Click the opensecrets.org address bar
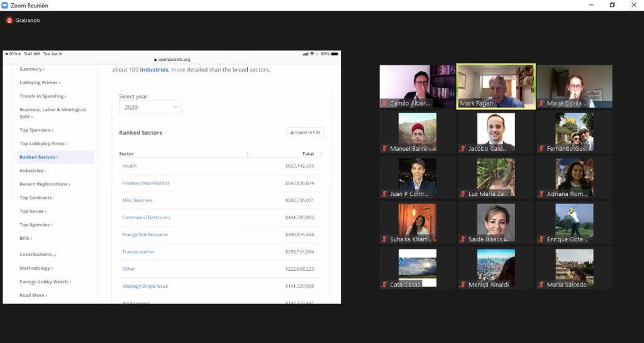The width and height of the screenshot is (644, 343). pos(172,60)
